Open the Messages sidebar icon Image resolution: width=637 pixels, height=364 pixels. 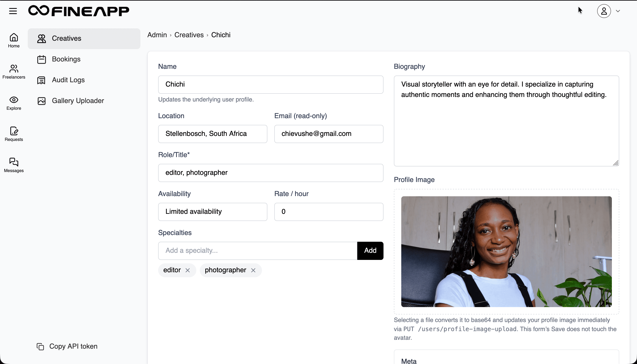(14, 165)
